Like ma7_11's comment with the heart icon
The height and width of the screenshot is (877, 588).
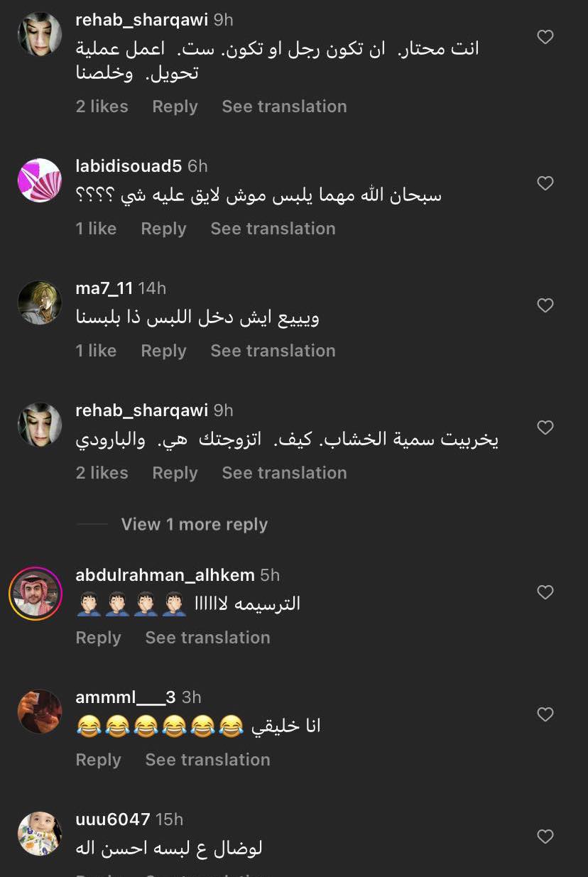pos(545,305)
